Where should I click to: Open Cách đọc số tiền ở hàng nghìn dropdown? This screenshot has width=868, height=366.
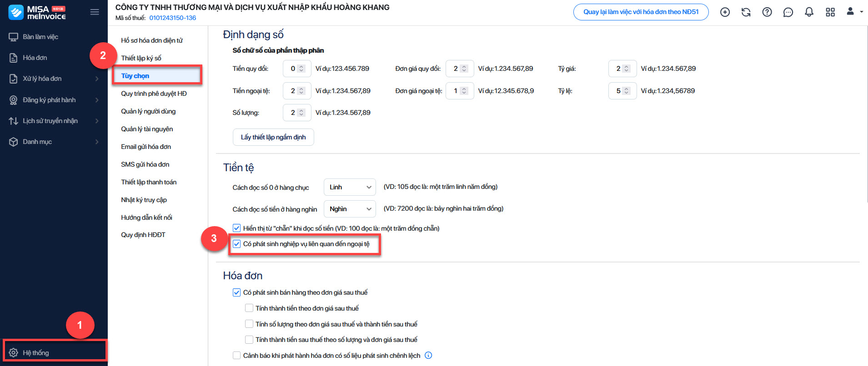point(350,209)
